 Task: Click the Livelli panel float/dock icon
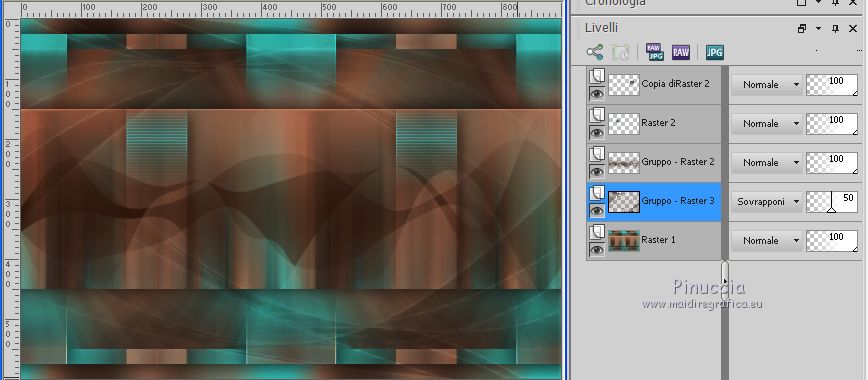[802, 29]
